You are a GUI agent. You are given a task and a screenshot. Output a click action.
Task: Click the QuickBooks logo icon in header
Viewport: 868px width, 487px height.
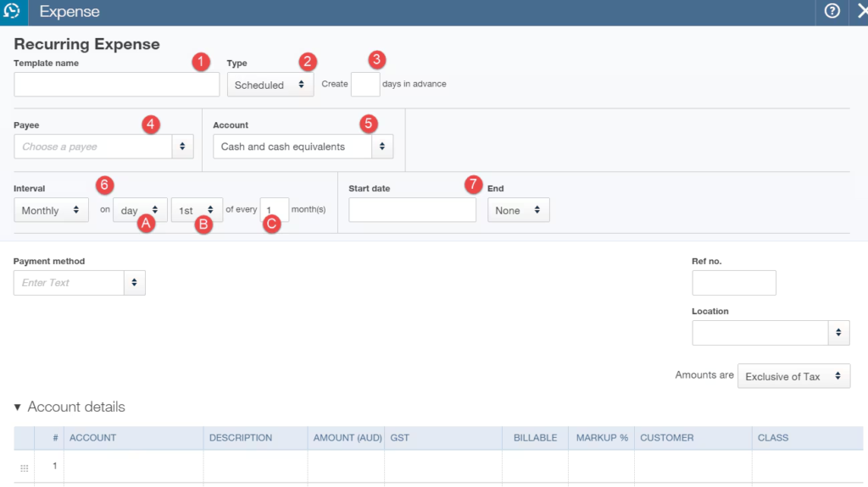coord(12,10)
